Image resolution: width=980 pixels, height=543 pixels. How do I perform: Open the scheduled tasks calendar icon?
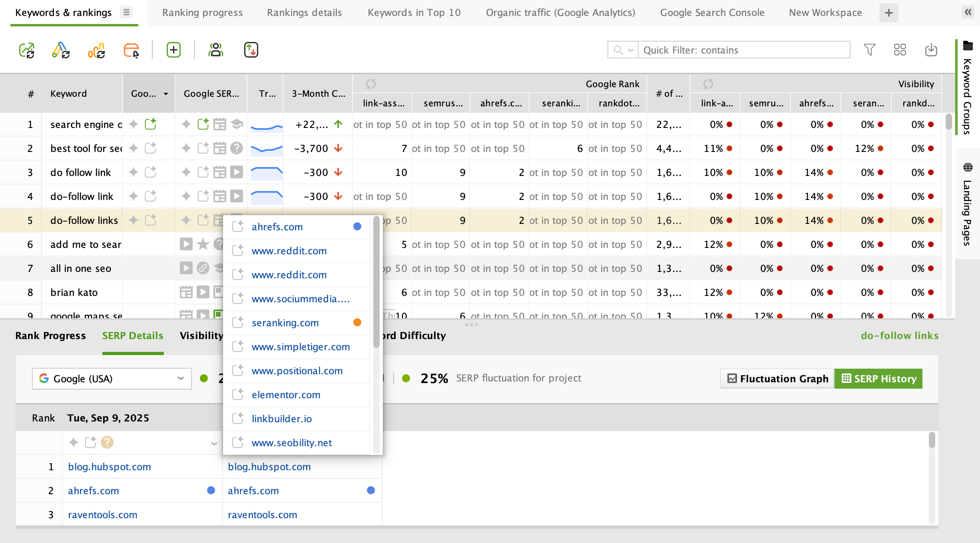[x=131, y=50]
